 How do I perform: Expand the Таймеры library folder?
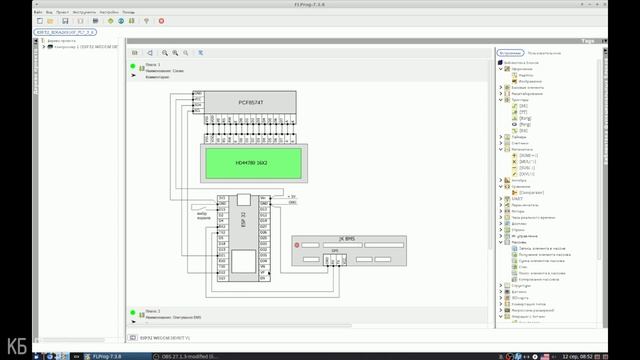point(501,137)
